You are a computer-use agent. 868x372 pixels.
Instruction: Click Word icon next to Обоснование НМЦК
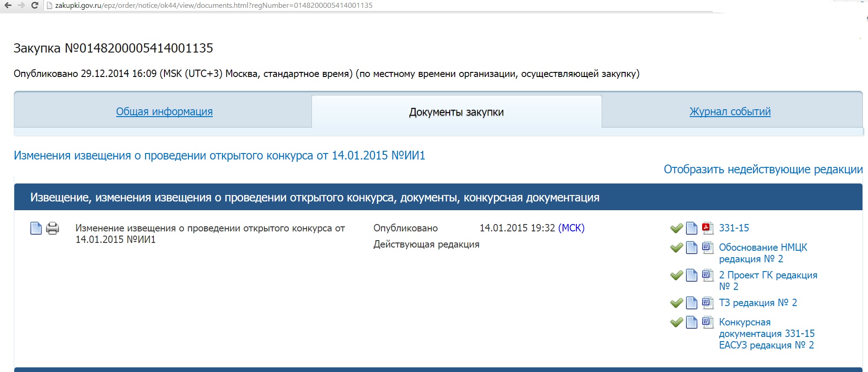click(x=707, y=248)
